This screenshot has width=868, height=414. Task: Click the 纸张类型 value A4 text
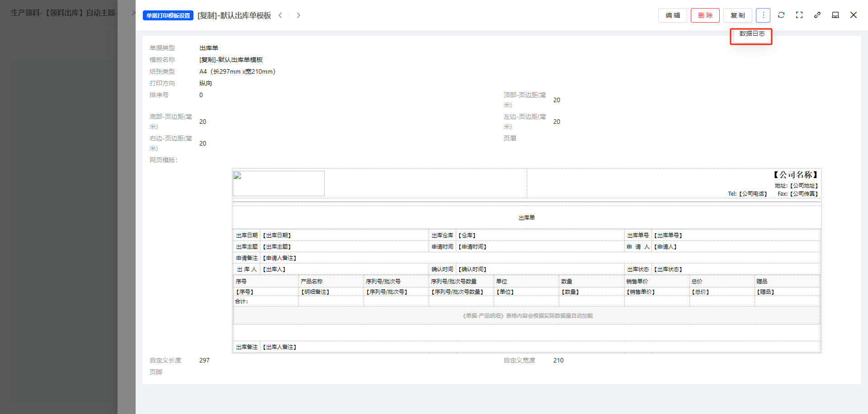coord(237,71)
